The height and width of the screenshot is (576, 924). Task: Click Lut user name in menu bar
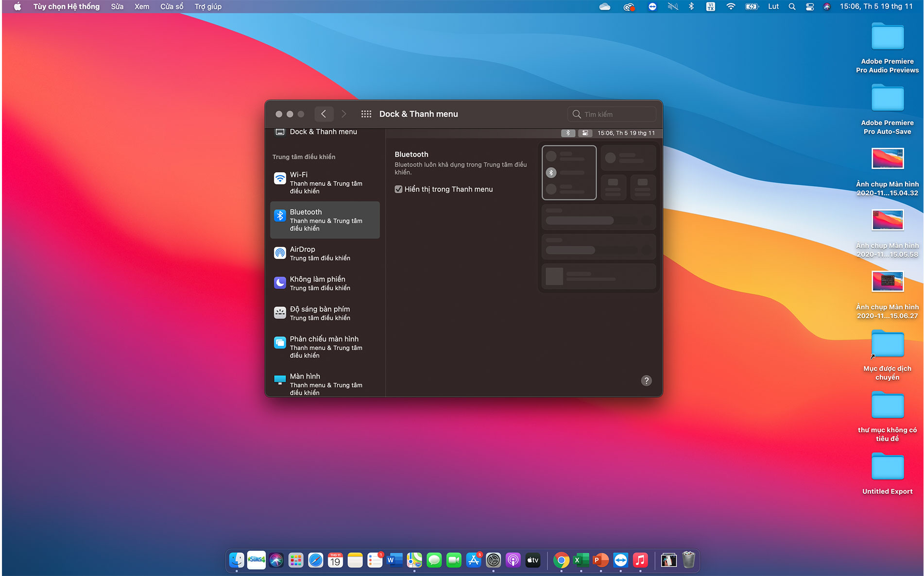point(773,6)
